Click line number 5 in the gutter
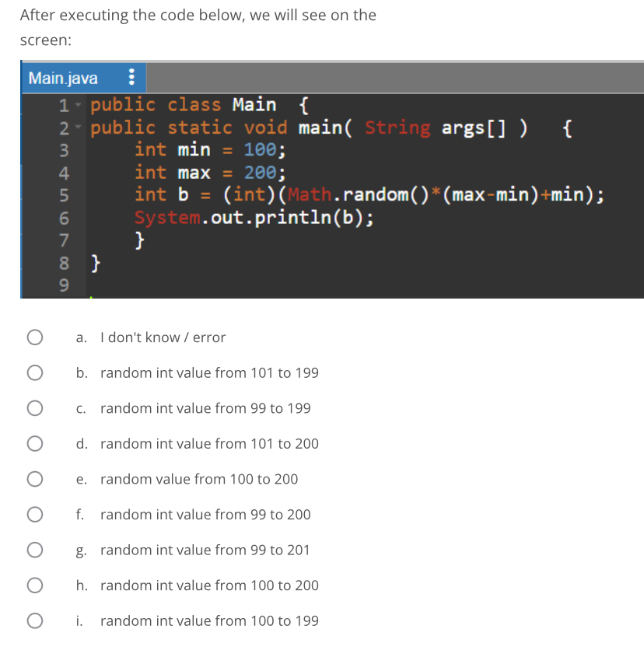The image size is (644, 664). (x=63, y=195)
